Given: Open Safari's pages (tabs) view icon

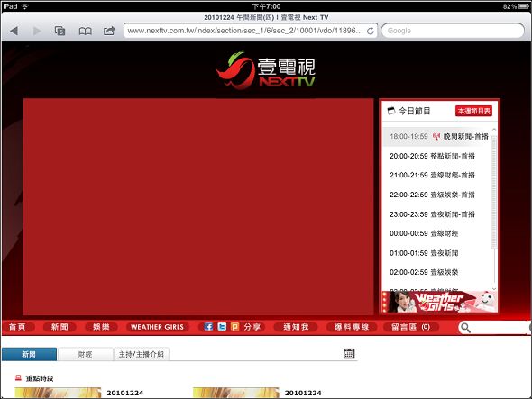Looking at the screenshot, I should click(60, 31).
